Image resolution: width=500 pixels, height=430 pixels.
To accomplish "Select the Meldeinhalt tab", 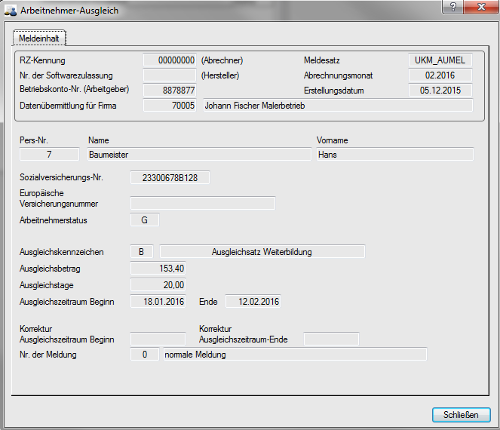I will tap(39, 38).
